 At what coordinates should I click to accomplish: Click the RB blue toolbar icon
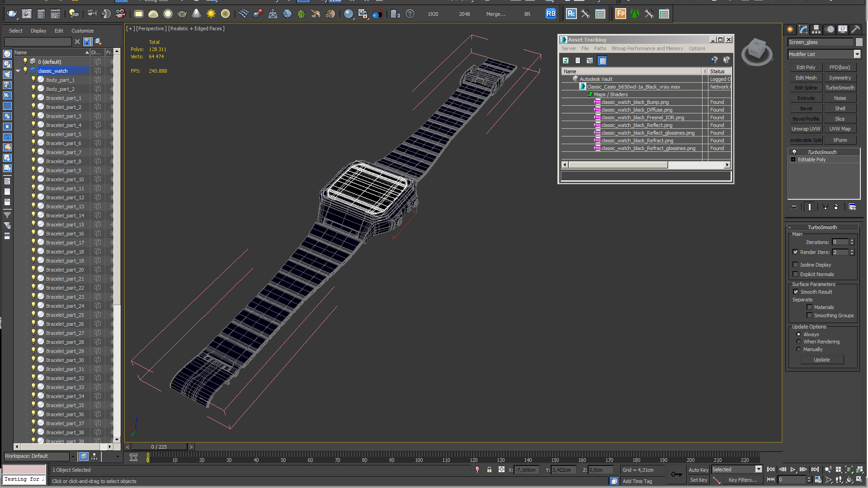(x=551, y=14)
